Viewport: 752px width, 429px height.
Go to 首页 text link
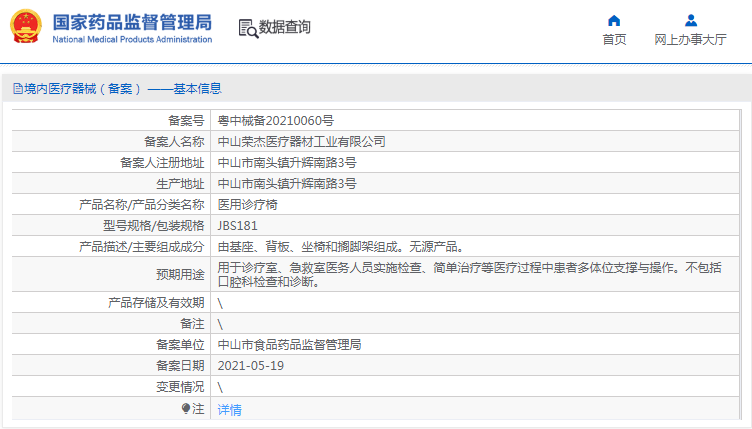pos(614,40)
